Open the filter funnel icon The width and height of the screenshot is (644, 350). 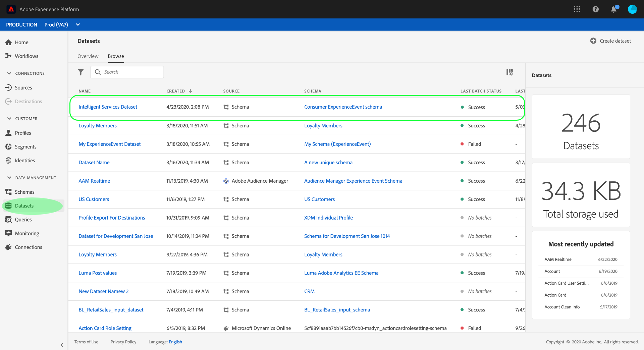click(81, 72)
